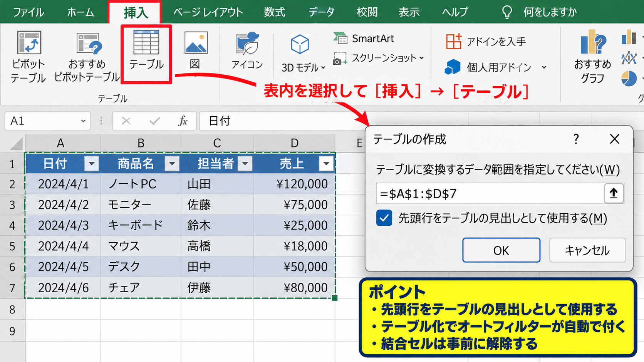The image size is (644, 362).
Task: Select row header 8
Action: (12, 309)
